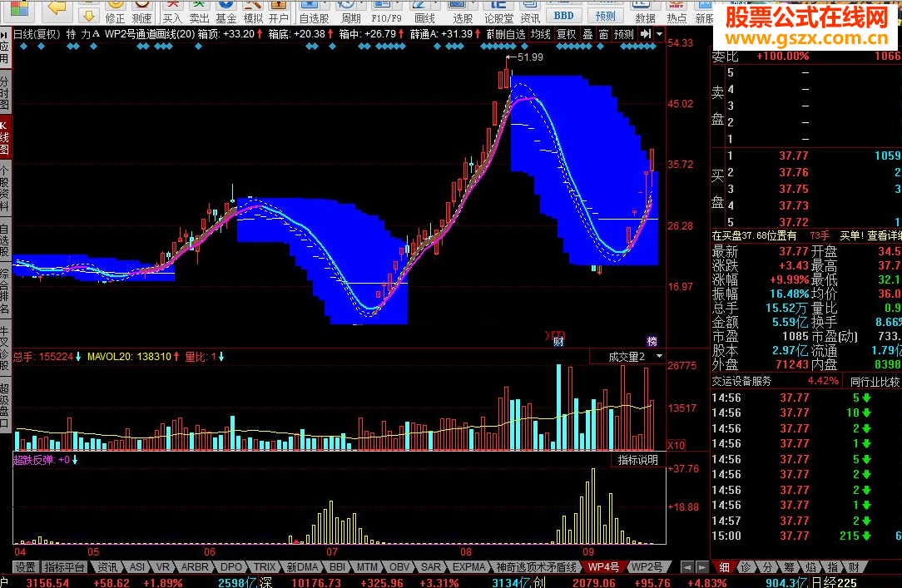The image size is (902, 588).
Task: Select the 新DMA indicator tab
Action: (302, 567)
